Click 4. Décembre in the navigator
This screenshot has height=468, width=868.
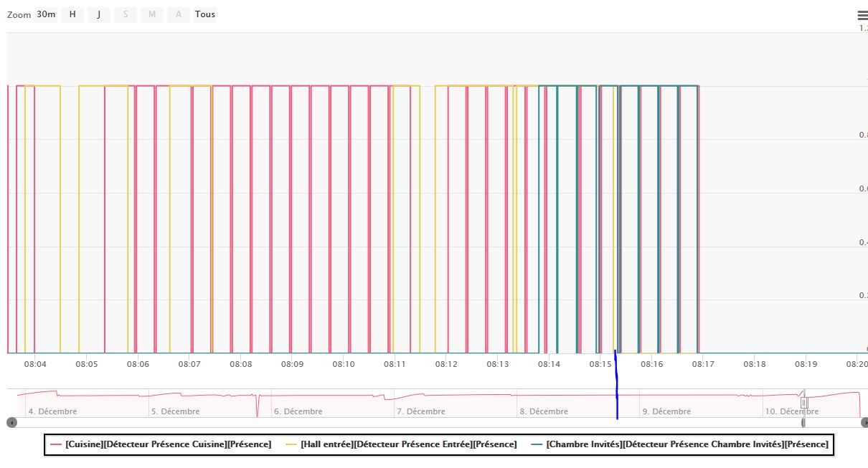[52, 411]
